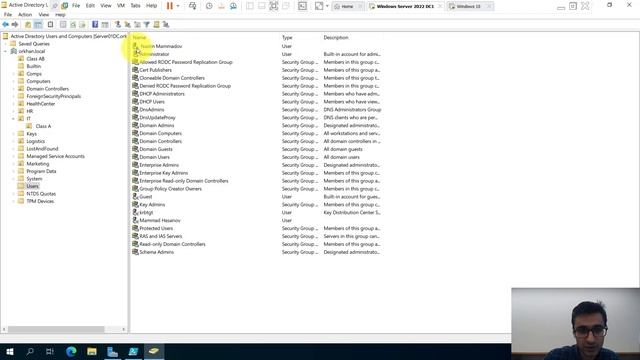Click the tree pane horizontal scrollbar

point(56,329)
